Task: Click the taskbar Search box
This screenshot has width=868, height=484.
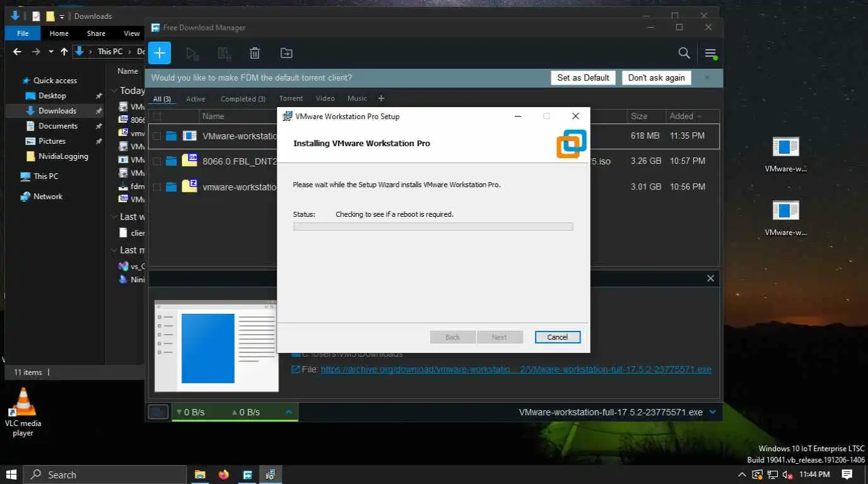Action: click(105, 475)
